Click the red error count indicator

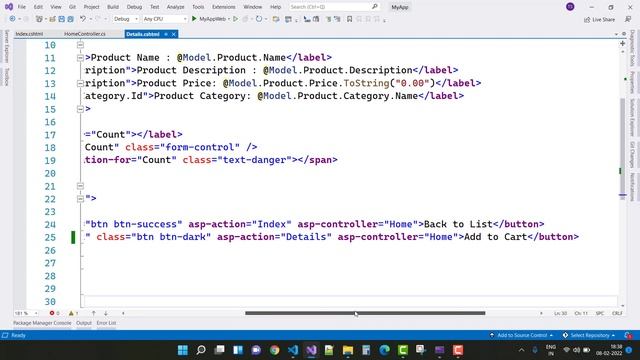54,313
